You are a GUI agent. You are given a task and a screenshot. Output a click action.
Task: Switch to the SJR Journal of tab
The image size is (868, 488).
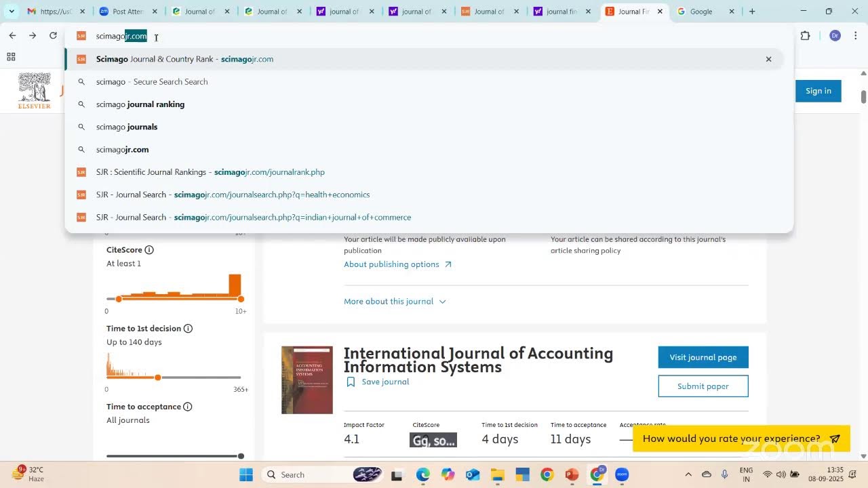click(x=490, y=12)
